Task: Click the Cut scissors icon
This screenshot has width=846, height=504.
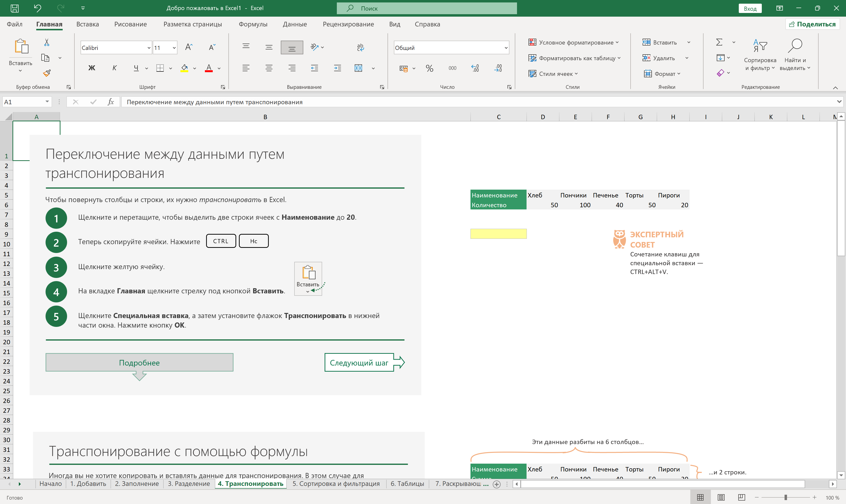Action: point(47,42)
